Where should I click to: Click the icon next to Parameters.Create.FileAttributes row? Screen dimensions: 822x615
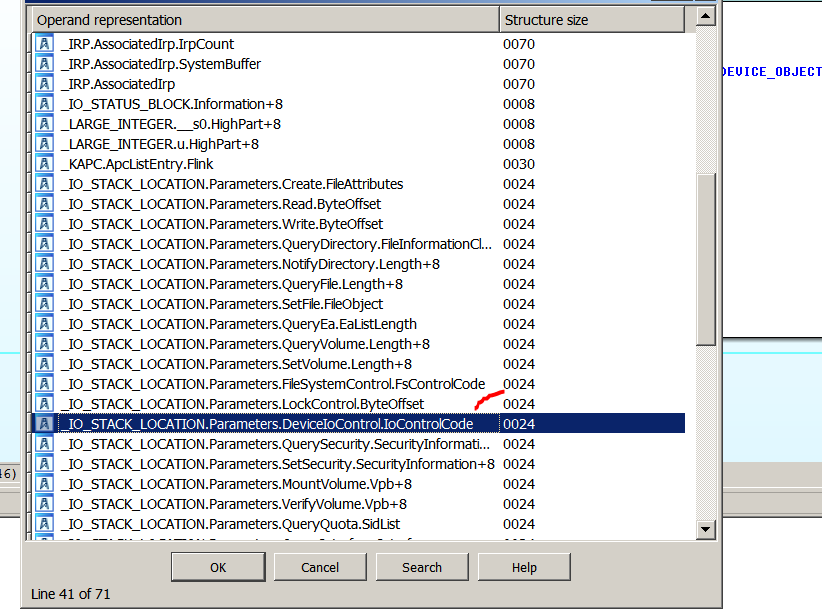(x=44, y=184)
